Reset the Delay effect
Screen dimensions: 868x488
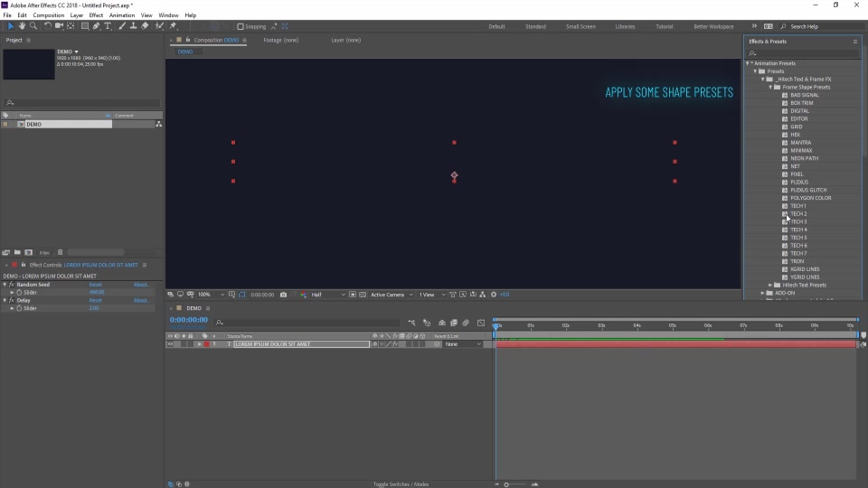click(95, 300)
